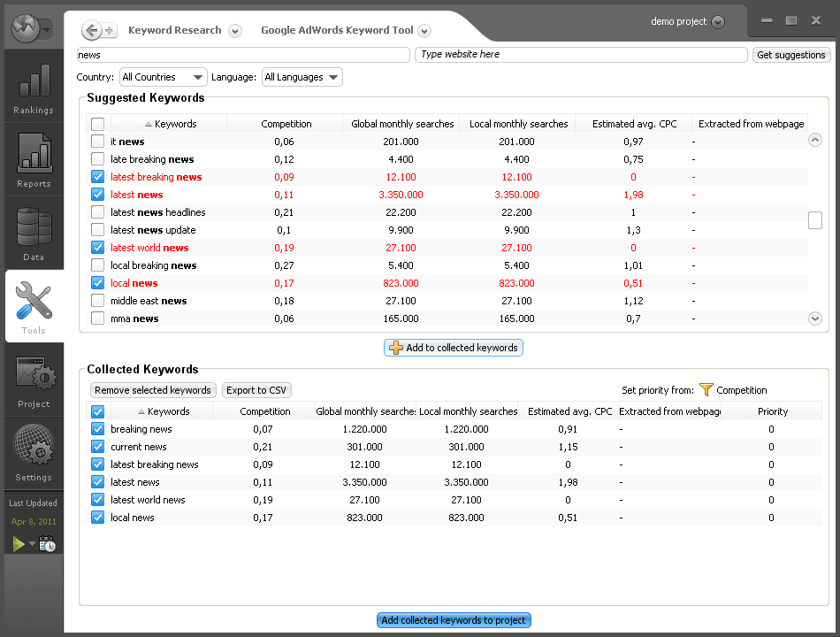The image size is (840, 637).
Task: Open the Keyword Research menu
Action: pos(235,31)
